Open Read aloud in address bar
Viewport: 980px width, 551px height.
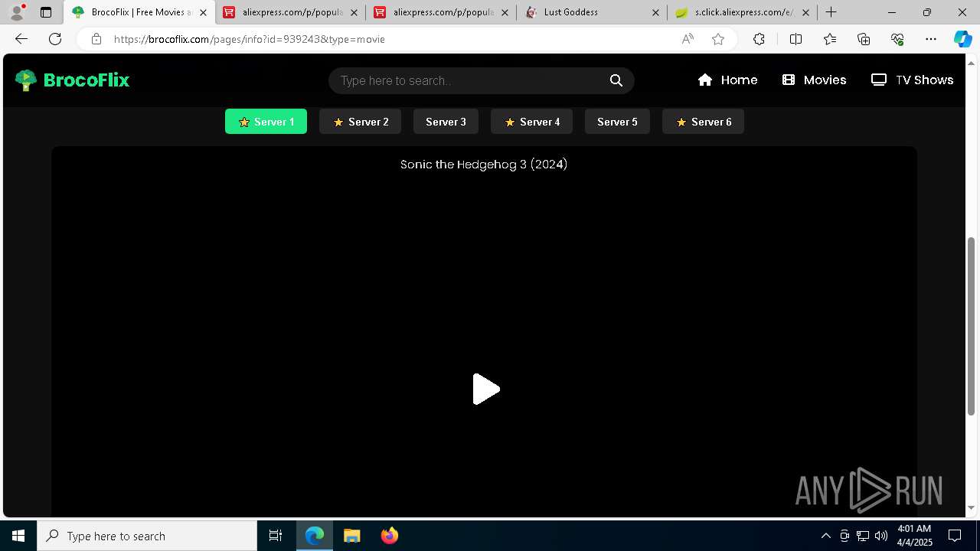pos(688,39)
